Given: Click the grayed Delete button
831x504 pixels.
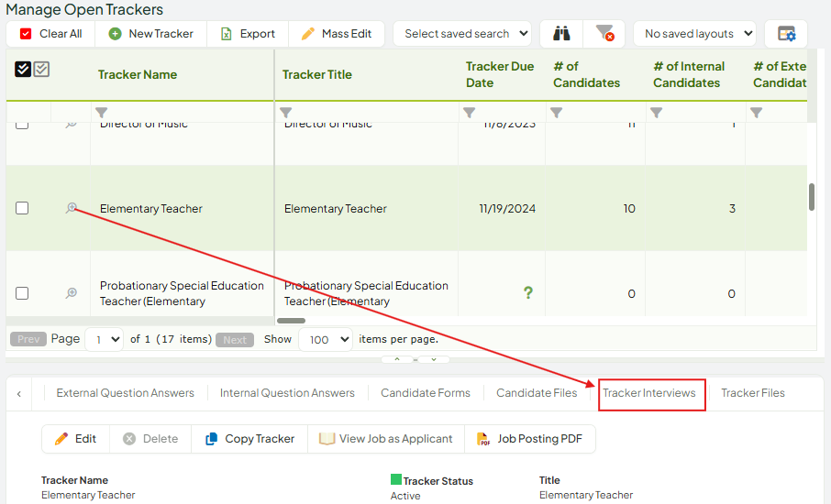Looking at the screenshot, I should [x=150, y=439].
